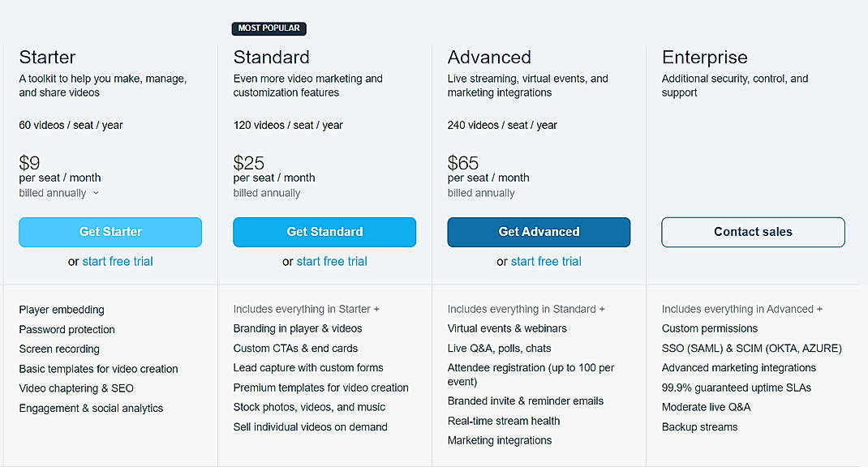This screenshot has width=868, height=467.
Task: Click Virtual events & webinars feature
Action: tap(507, 328)
